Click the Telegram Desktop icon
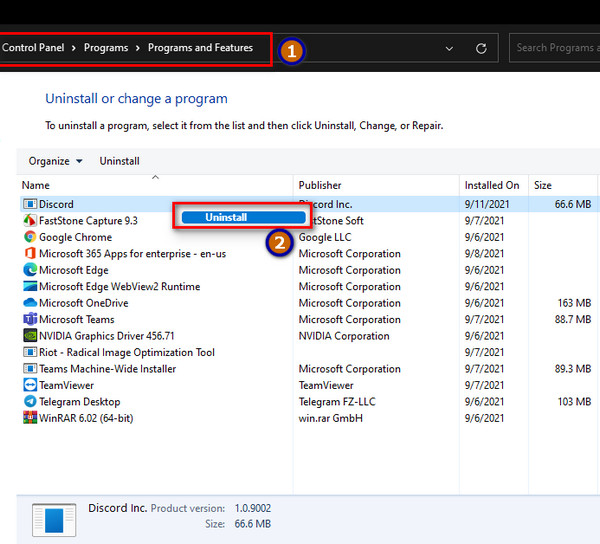 (30, 402)
